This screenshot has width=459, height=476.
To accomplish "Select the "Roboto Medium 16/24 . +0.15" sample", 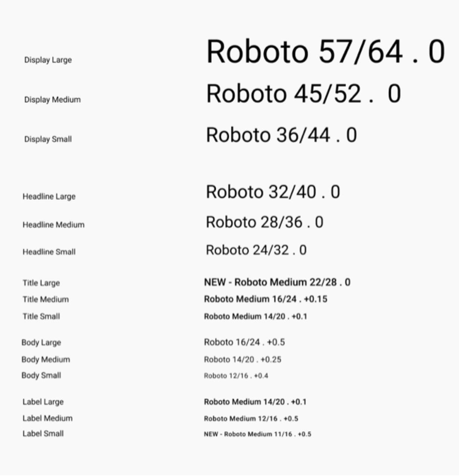I will (x=265, y=299).
